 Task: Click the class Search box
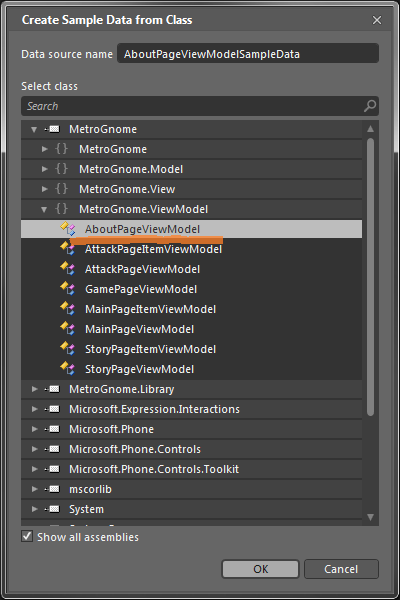(200, 106)
